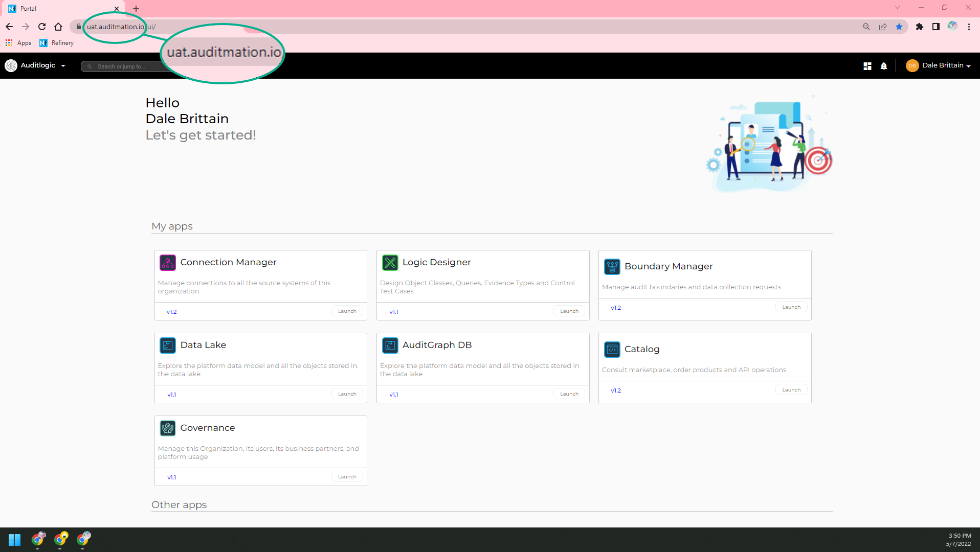Open the apps grid icon in header
Image resolution: width=980 pixels, height=552 pixels.
click(x=867, y=66)
